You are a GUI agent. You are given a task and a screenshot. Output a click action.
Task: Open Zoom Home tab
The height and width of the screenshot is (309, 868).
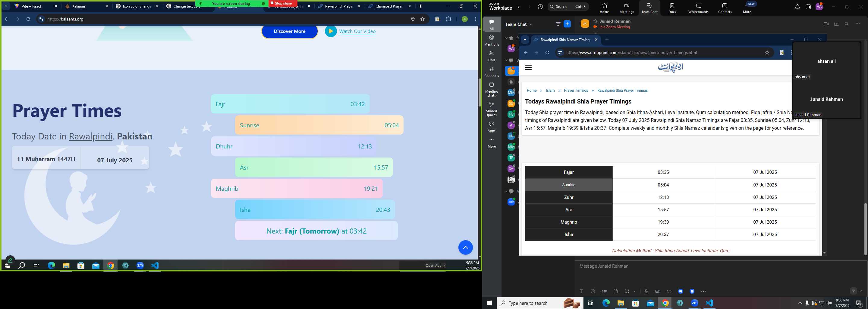[604, 8]
